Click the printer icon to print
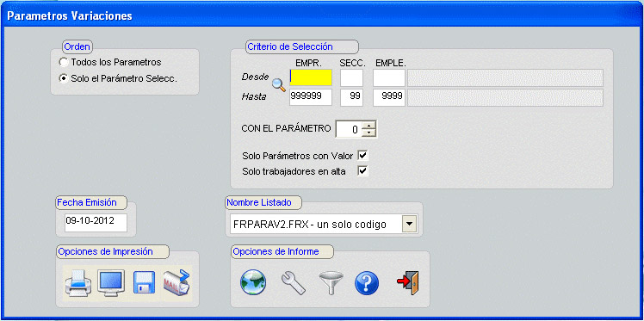644x321 pixels. 78,283
